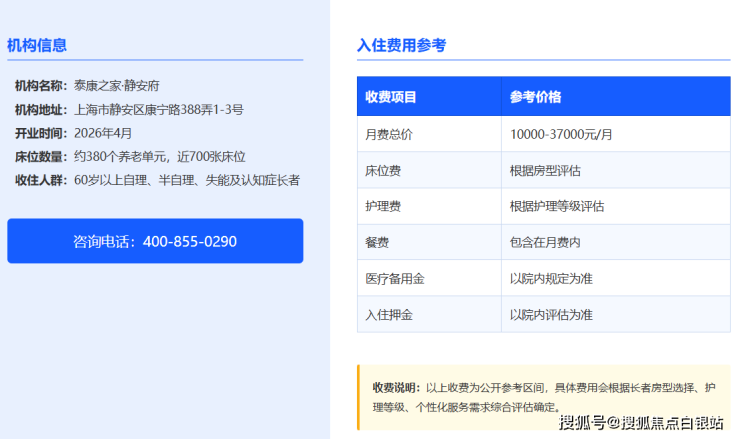
Task: Click institution name 泰康之家·静安府
Action: [117, 86]
